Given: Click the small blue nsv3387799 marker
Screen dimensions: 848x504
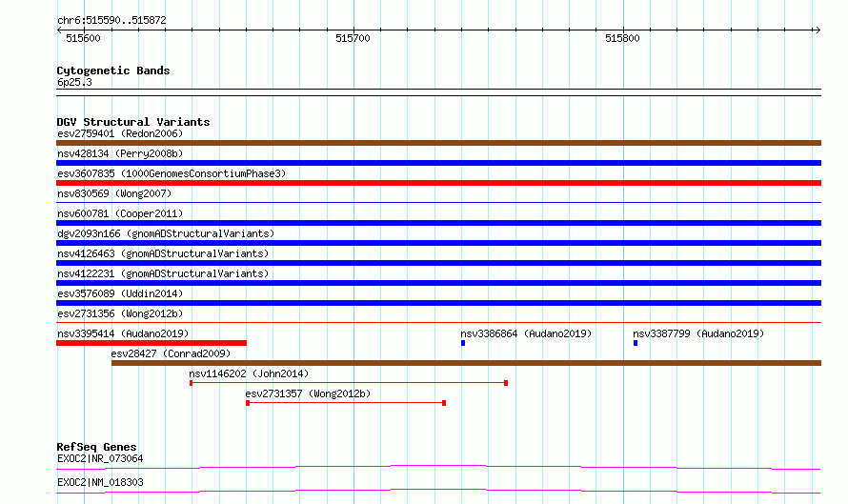Looking at the screenshot, I should tap(636, 343).
